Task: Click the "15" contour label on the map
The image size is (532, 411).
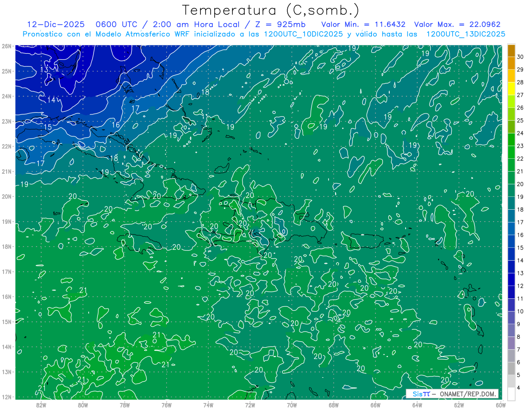Action: pyautogui.click(x=47, y=128)
